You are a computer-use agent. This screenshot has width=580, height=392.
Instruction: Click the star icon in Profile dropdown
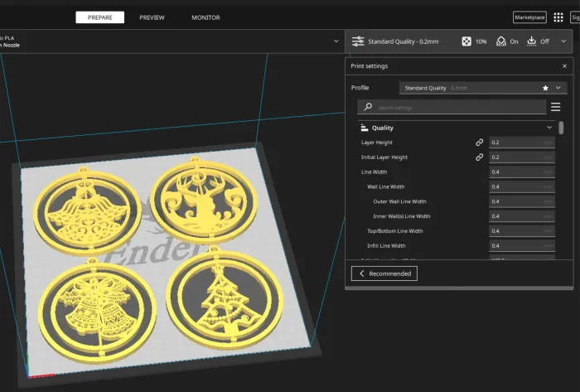tap(544, 87)
